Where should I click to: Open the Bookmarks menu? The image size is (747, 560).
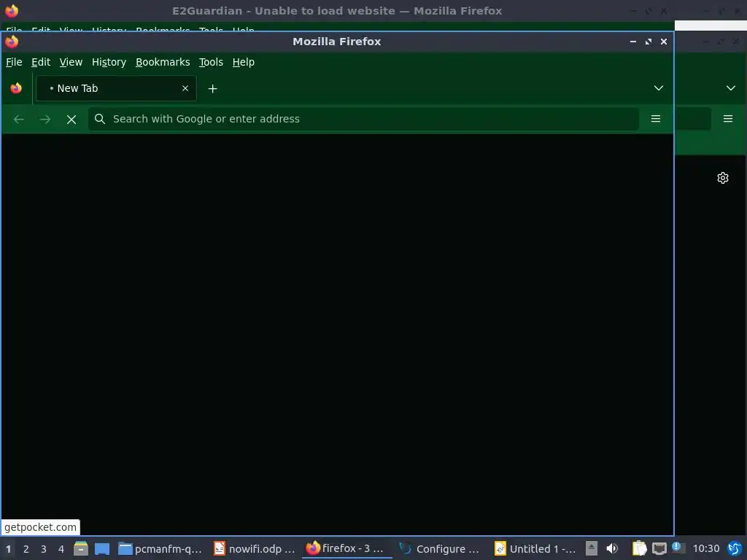(x=163, y=62)
